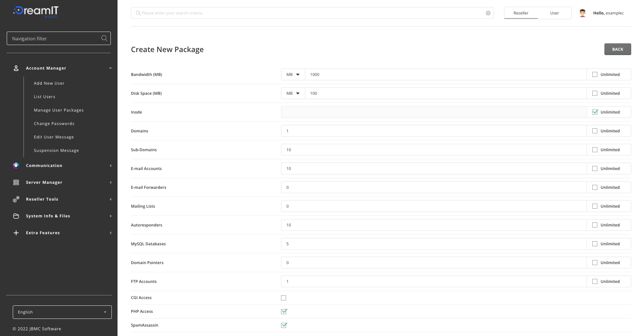The image size is (644, 336).
Task: Collapse the Account Manager section
Action: 110,68
